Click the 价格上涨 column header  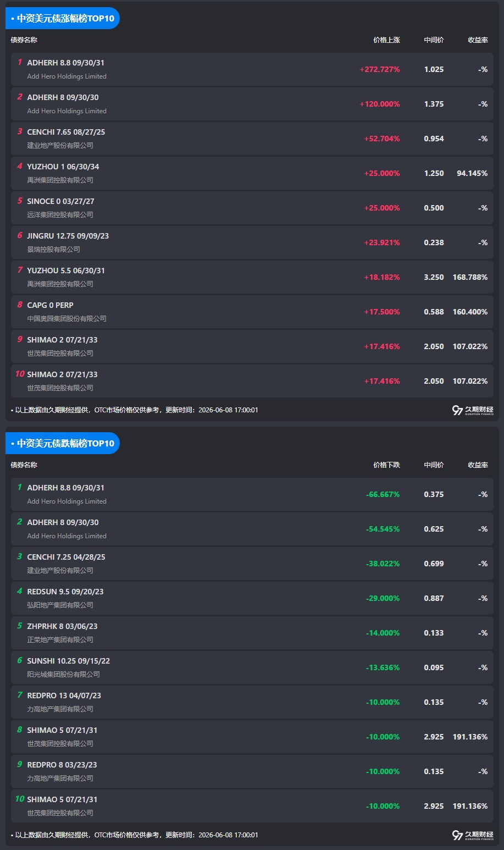[x=386, y=40]
